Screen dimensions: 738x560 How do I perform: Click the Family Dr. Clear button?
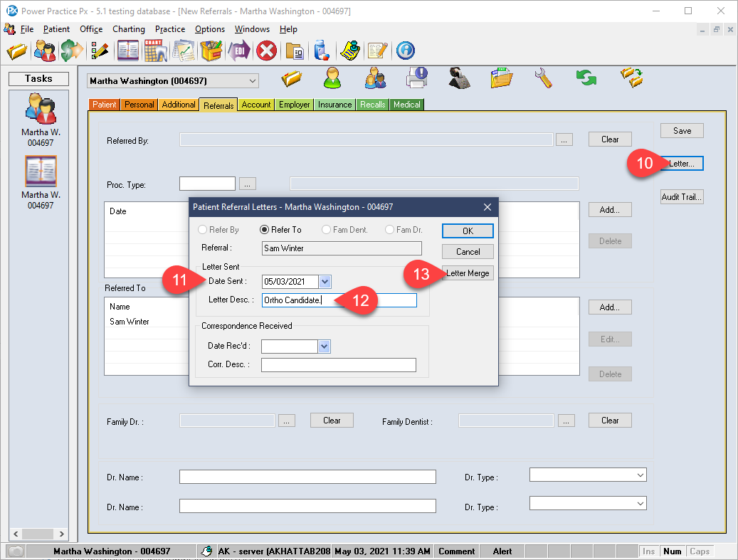(332, 421)
